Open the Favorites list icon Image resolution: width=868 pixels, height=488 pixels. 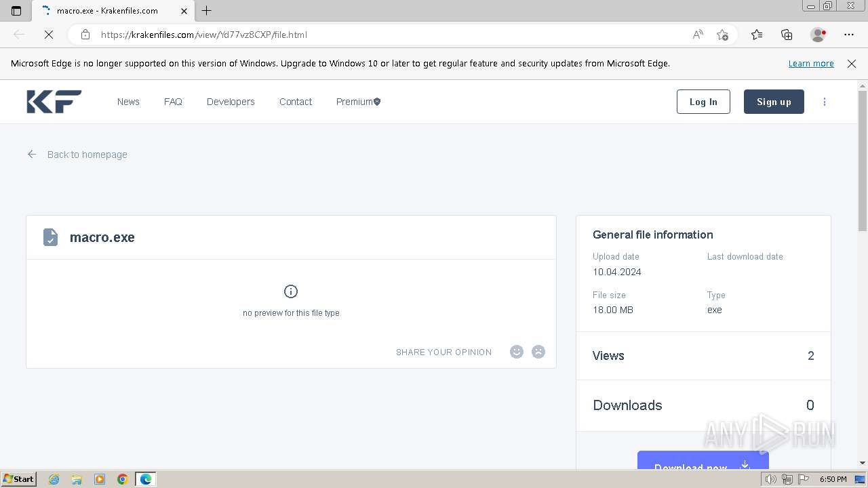click(757, 35)
